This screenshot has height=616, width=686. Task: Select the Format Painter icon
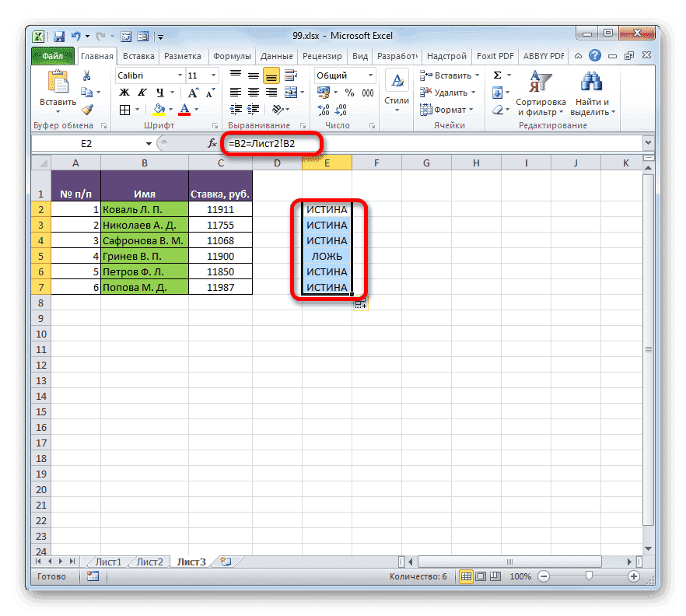click(x=87, y=110)
